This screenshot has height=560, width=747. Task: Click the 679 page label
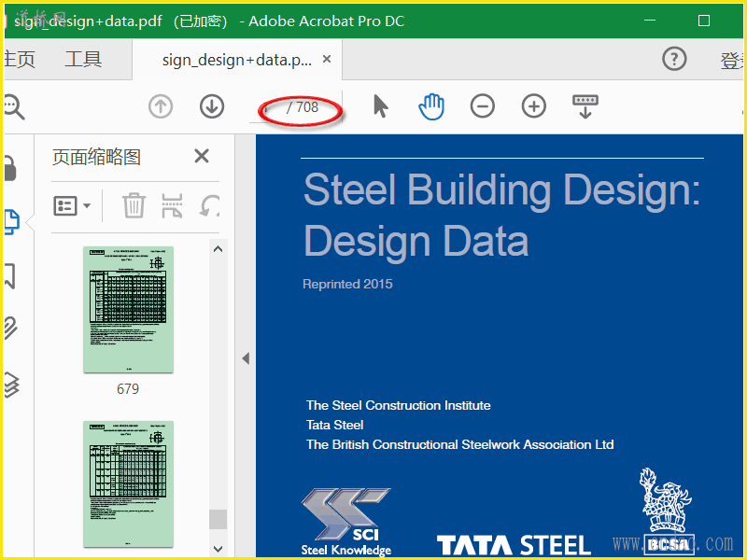coord(128,389)
